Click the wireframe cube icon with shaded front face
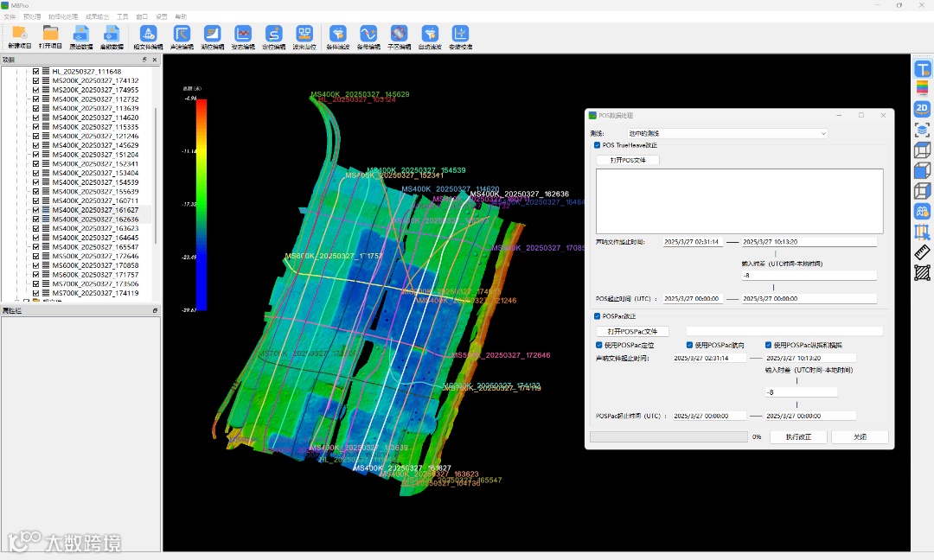934x560 pixels. [922, 150]
